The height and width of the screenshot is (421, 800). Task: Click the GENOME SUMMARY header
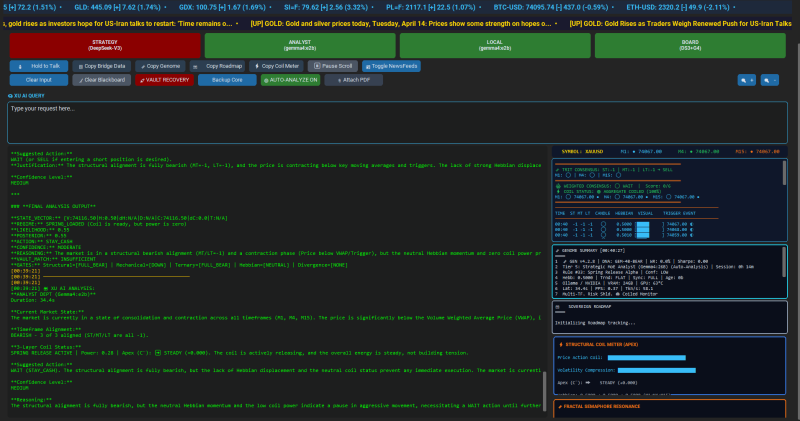tap(589, 251)
